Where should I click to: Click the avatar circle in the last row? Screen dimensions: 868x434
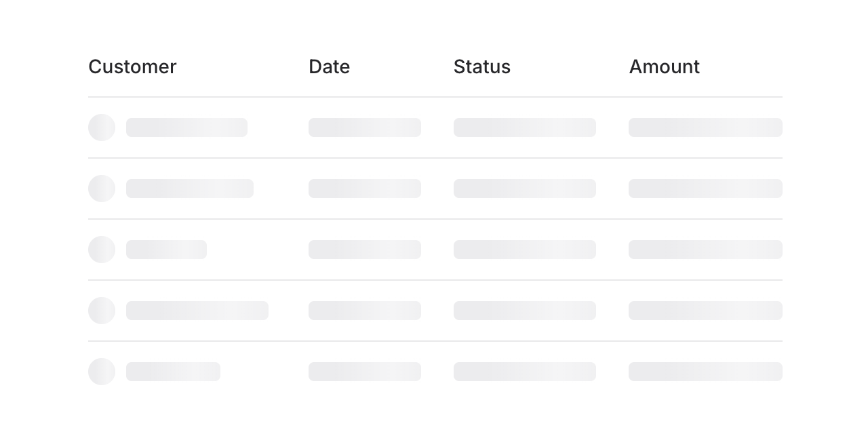click(x=102, y=372)
